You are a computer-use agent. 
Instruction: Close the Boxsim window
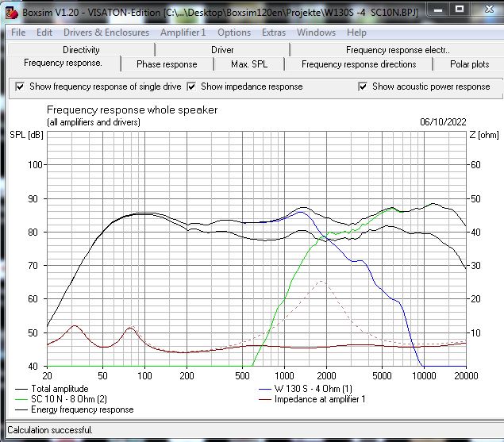click(489, 10)
